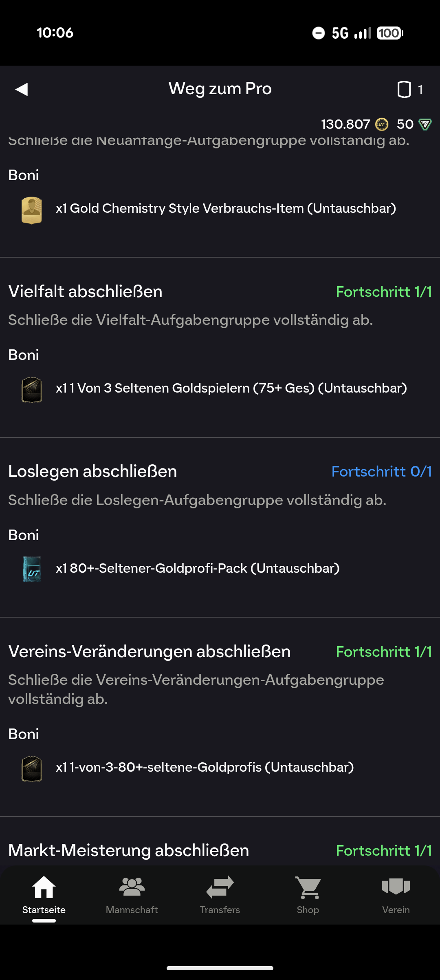Select the Loslegen abschließen objective
Screen dimensions: 440x980
tap(93, 472)
